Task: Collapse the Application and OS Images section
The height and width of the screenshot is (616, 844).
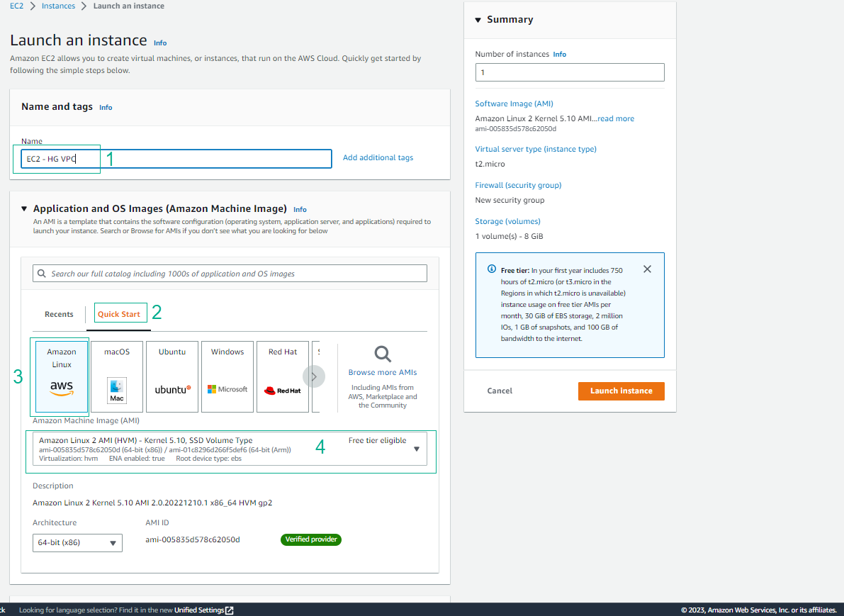Action: click(x=23, y=208)
